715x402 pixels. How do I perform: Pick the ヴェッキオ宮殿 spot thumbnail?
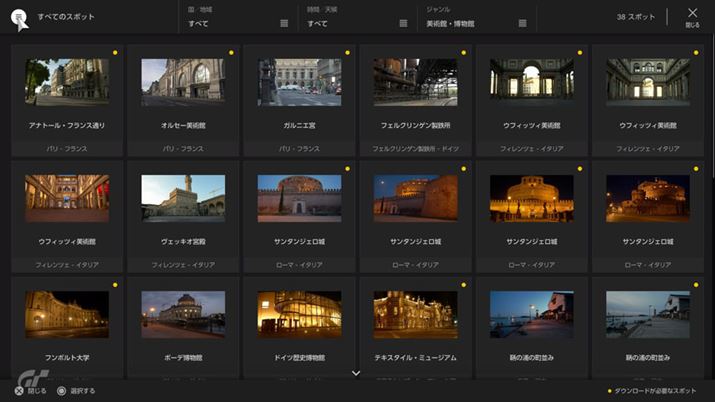[182, 198]
